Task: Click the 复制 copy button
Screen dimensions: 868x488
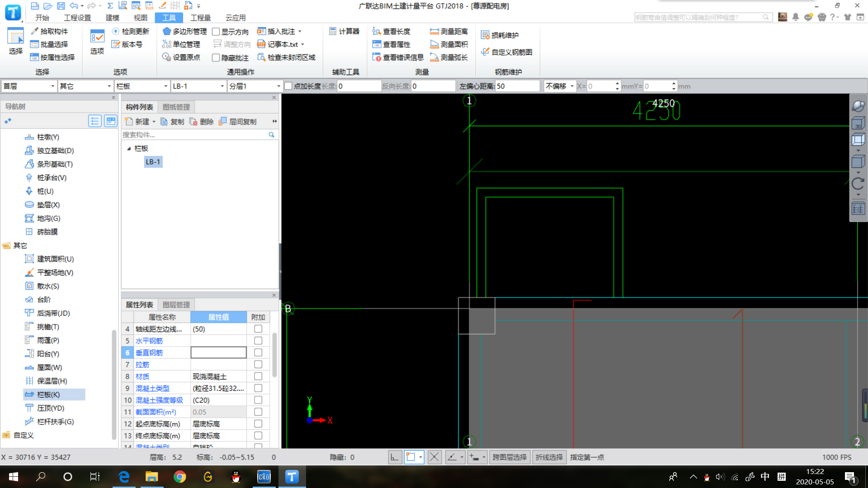Action: (172, 122)
